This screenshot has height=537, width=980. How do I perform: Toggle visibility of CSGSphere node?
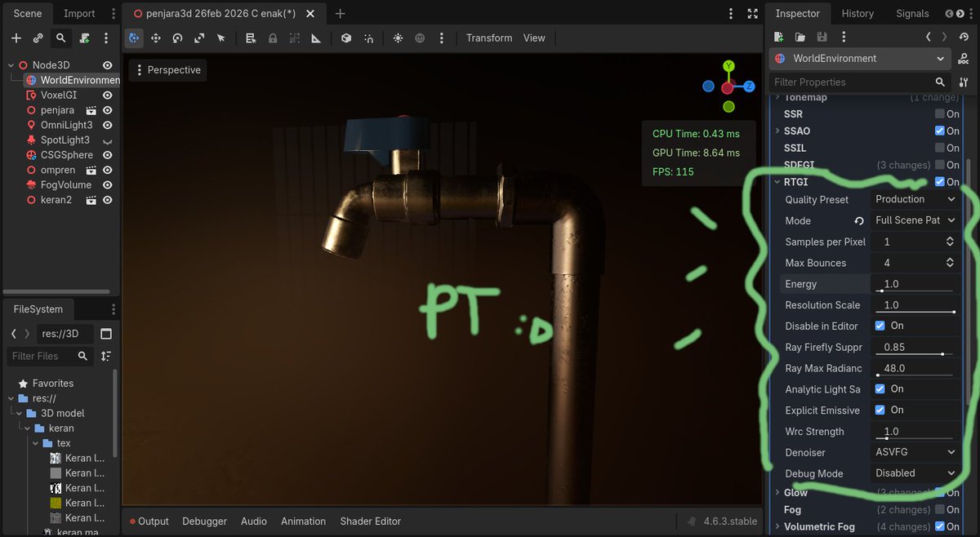point(107,155)
